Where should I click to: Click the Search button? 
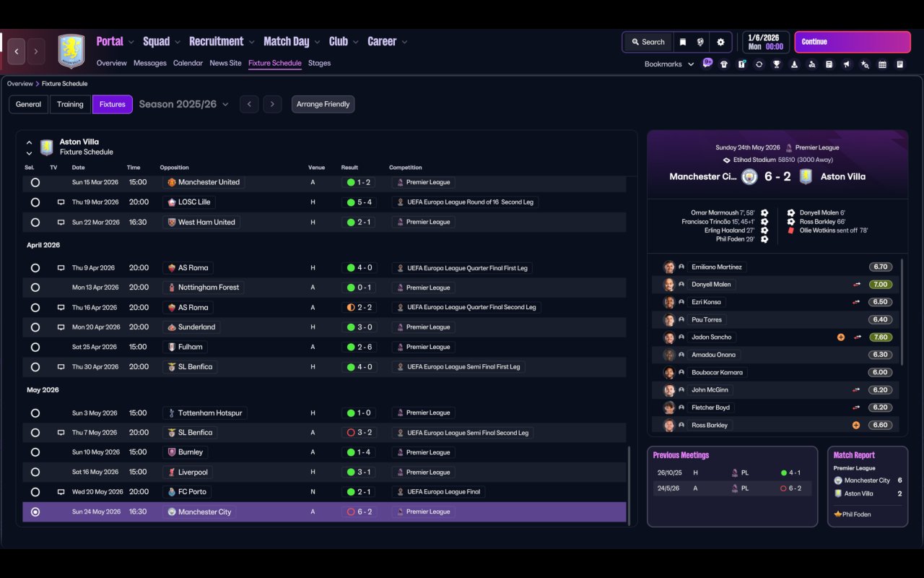click(648, 42)
